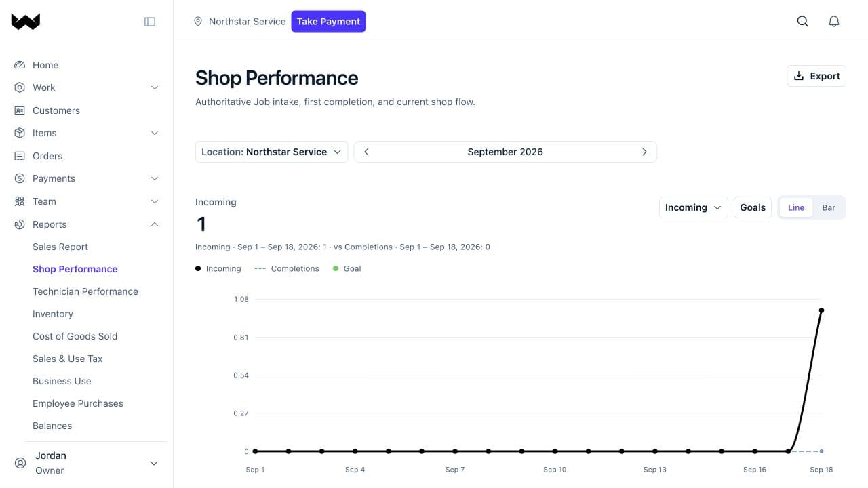868x488 pixels.
Task: Open the Jordan account menu chevron
Action: click(x=154, y=463)
